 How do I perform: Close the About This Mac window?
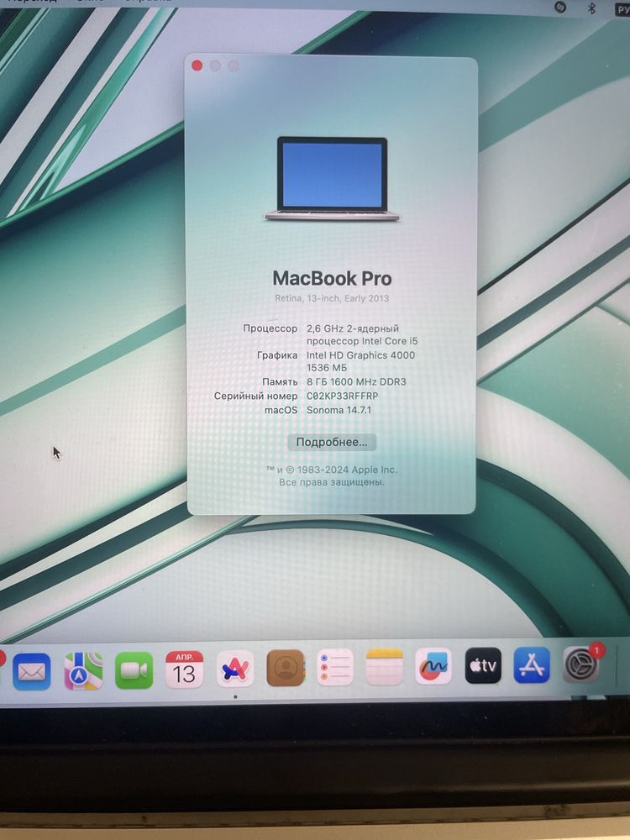pyautogui.click(x=197, y=66)
